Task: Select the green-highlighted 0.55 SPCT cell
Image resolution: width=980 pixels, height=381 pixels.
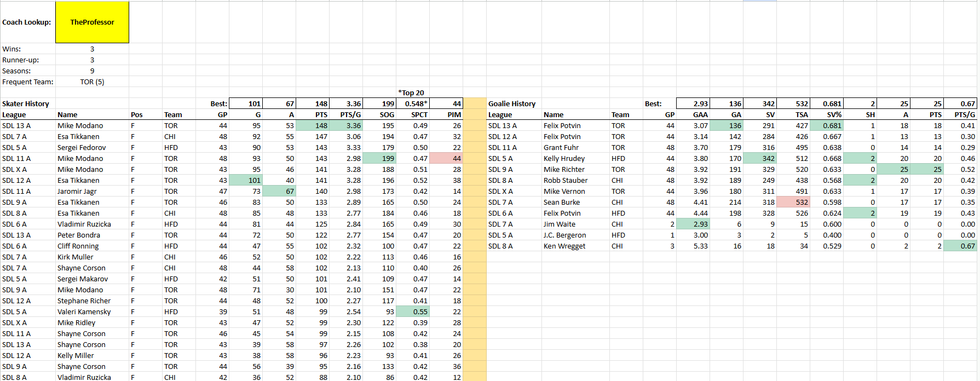Action: (x=413, y=312)
